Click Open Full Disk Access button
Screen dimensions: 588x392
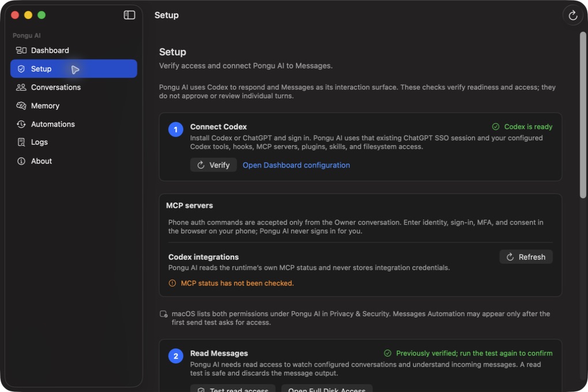[327, 389]
